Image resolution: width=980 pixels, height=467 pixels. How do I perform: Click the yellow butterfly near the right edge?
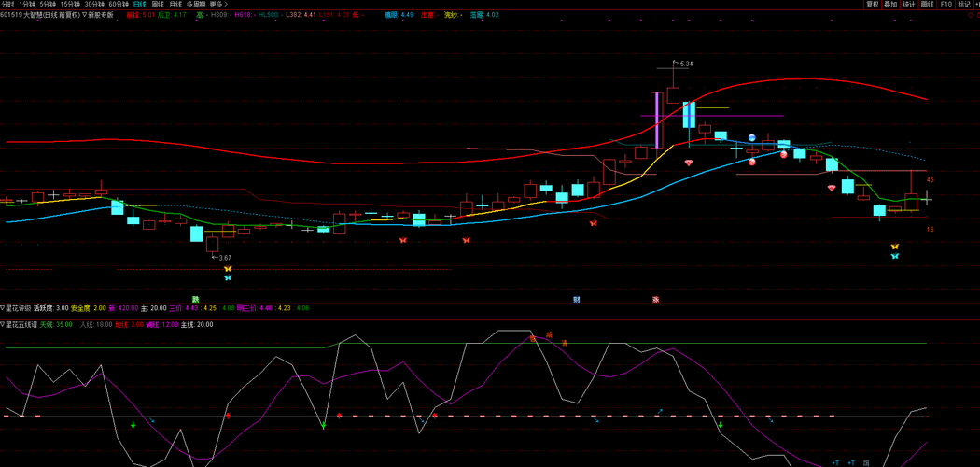click(x=894, y=247)
